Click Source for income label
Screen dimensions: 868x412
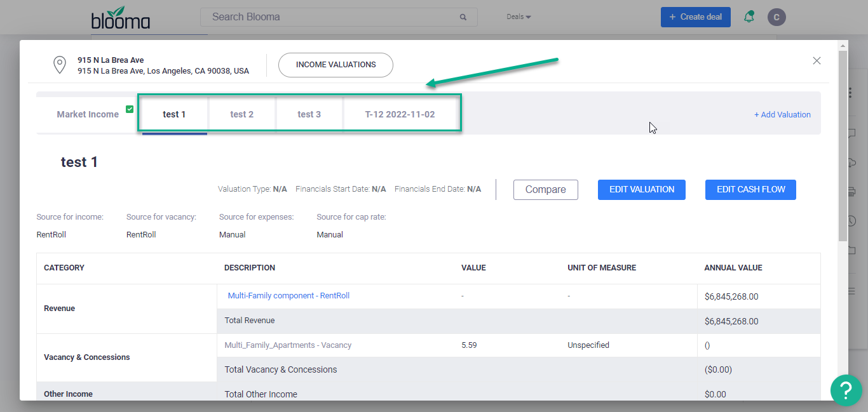[x=70, y=217]
